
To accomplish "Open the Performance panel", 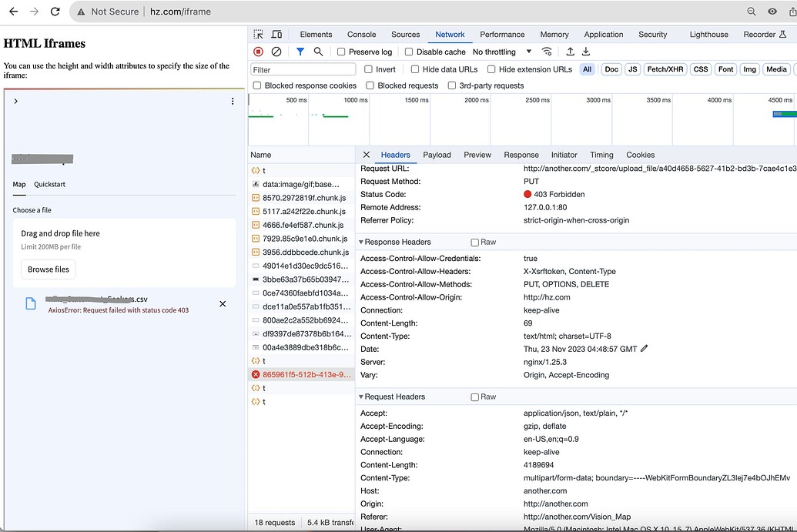I will [x=502, y=34].
